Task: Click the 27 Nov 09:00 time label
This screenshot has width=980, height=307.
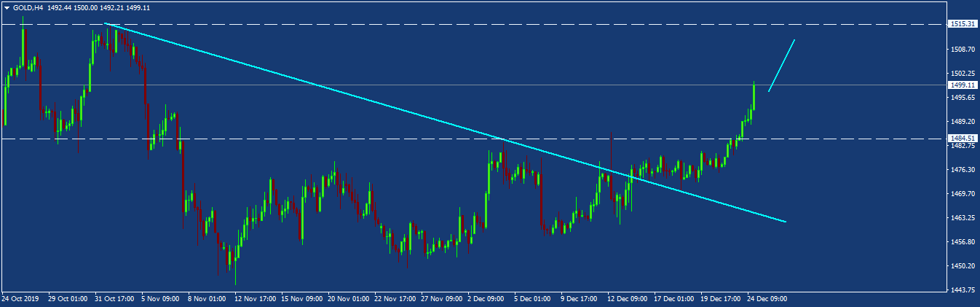Action: click(x=441, y=299)
